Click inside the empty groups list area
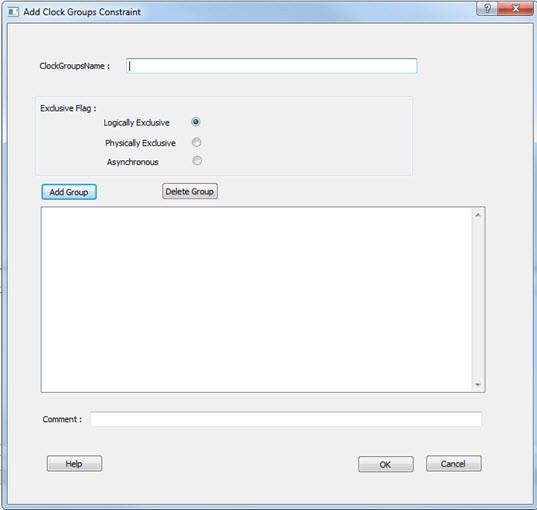 pos(257,299)
